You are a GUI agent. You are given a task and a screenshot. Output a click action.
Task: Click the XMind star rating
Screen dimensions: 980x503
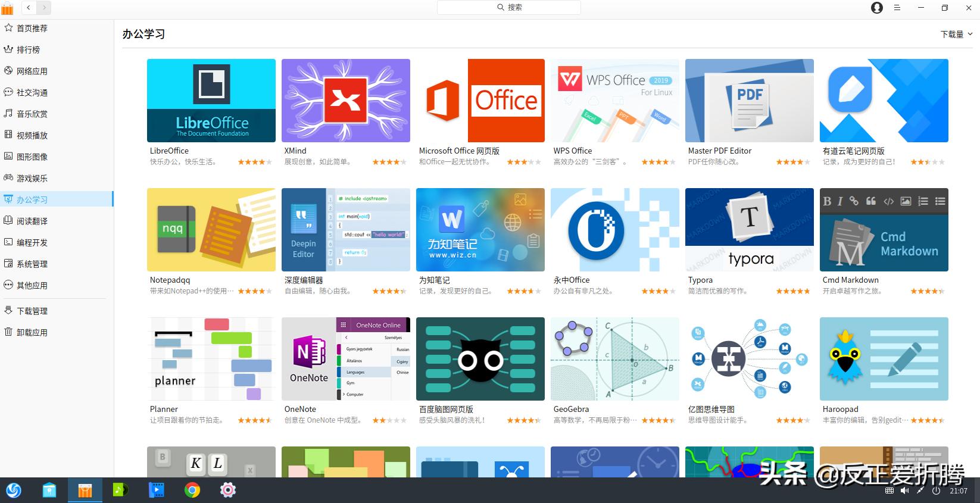(389, 162)
